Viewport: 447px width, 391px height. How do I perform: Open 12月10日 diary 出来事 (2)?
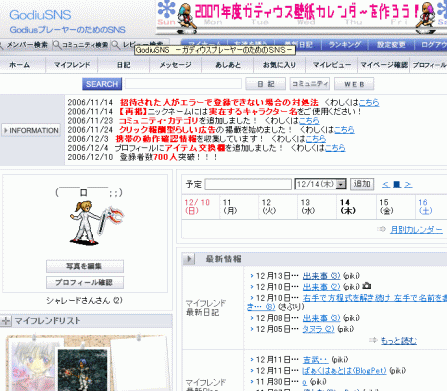[321, 287]
